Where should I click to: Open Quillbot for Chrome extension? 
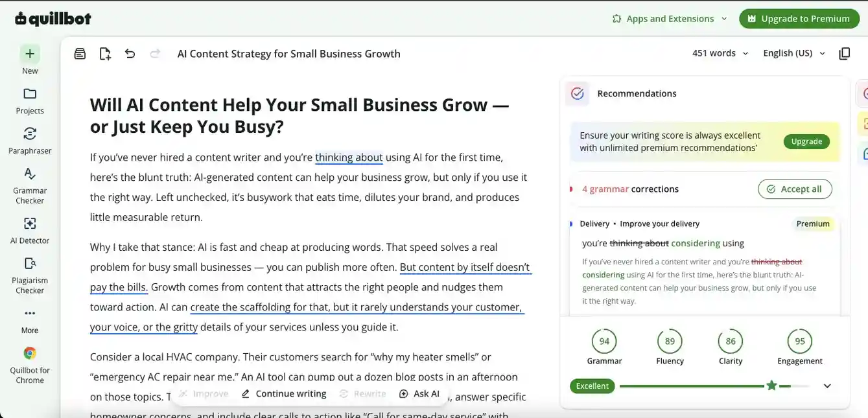(30, 365)
